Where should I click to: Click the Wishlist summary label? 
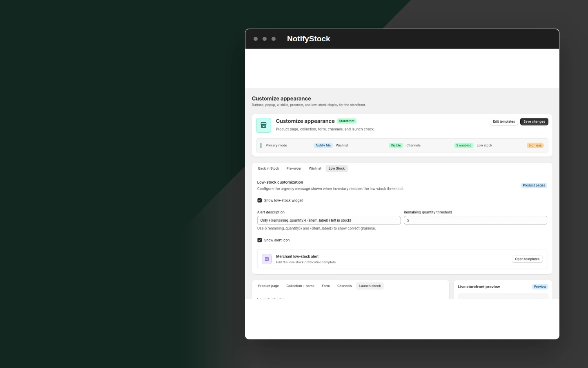(x=342, y=145)
